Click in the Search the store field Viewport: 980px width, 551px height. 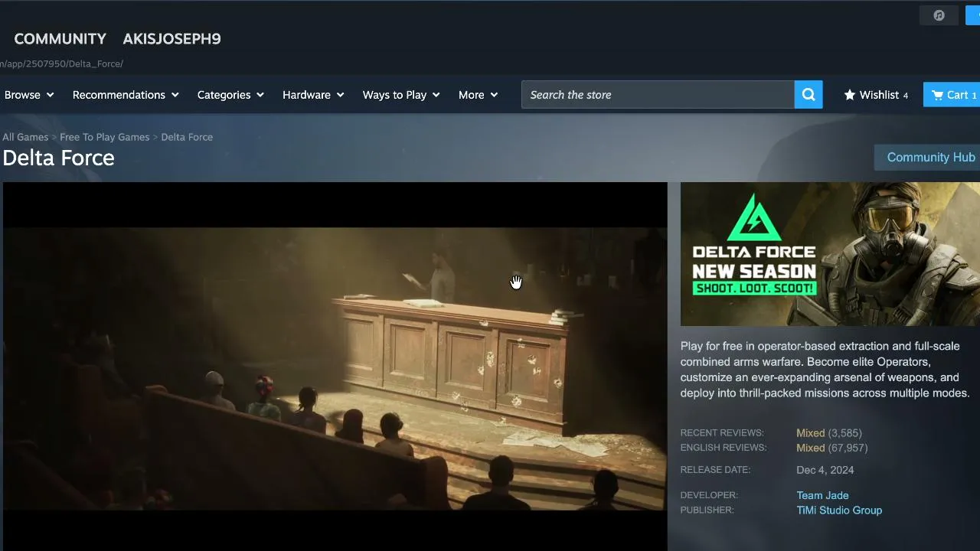(658, 95)
